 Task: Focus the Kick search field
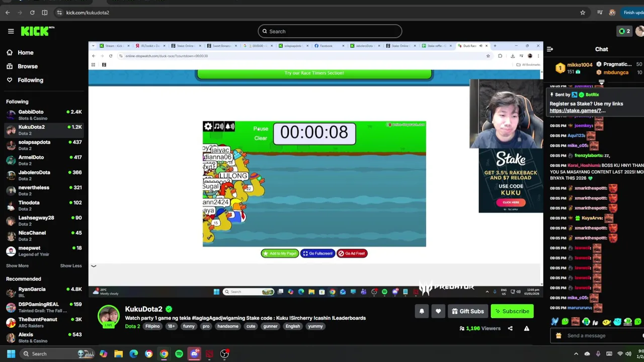coord(330,31)
